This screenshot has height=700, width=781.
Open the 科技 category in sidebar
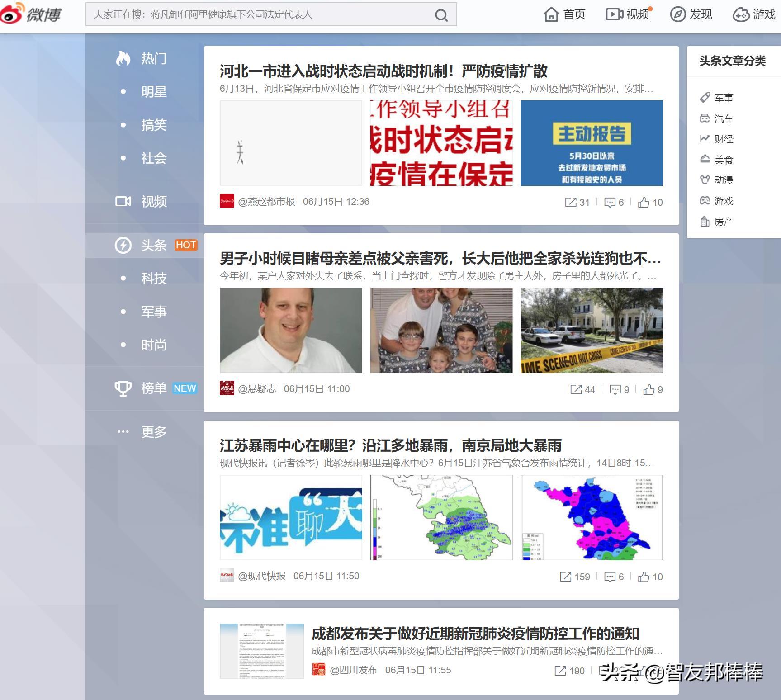153,278
